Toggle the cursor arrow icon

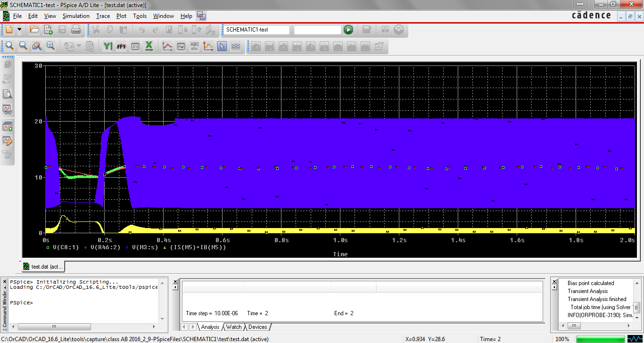click(x=222, y=46)
